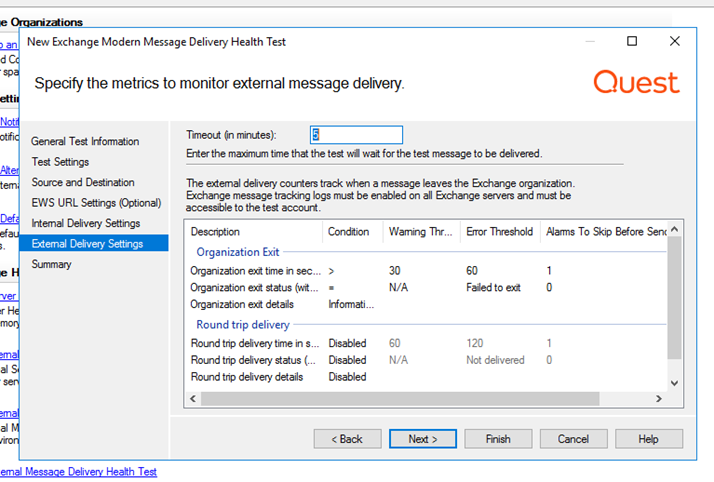Select Round trip delivery details row
This screenshot has width=714, height=482.
click(x=426, y=377)
